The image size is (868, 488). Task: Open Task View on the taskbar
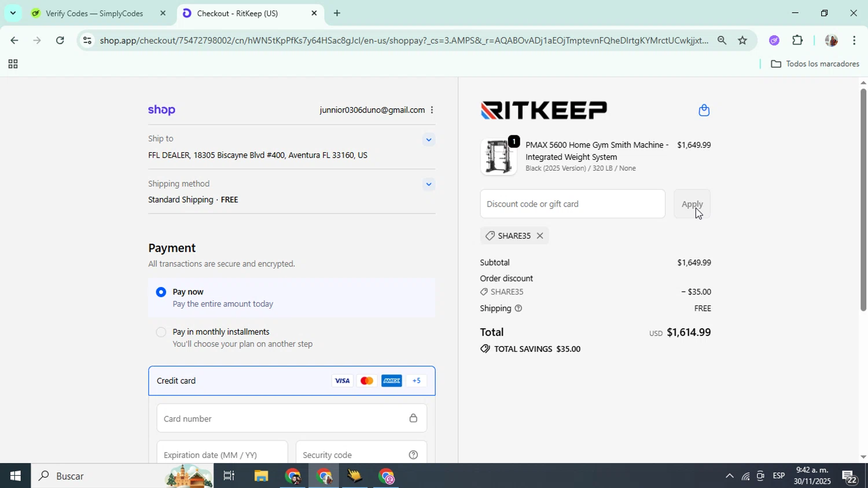(229, 476)
